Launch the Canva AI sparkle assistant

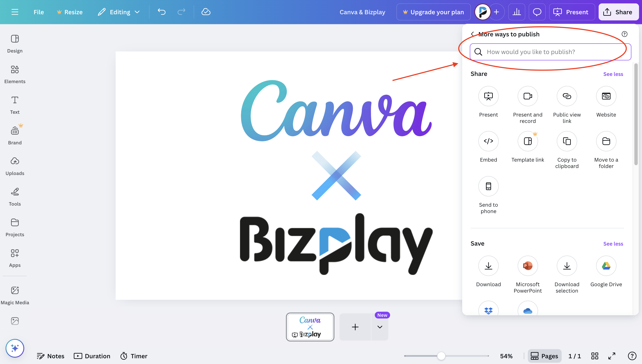(15, 348)
